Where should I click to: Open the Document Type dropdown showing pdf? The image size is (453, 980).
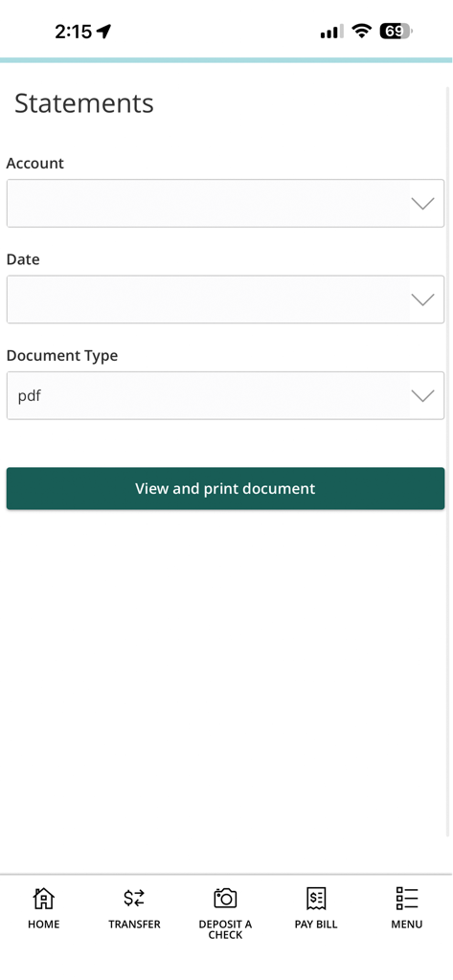[x=225, y=395]
